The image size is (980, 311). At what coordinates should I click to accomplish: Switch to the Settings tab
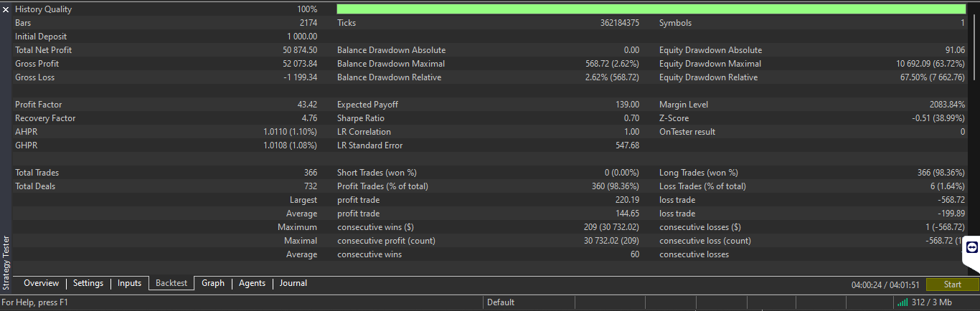click(x=88, y=284)
